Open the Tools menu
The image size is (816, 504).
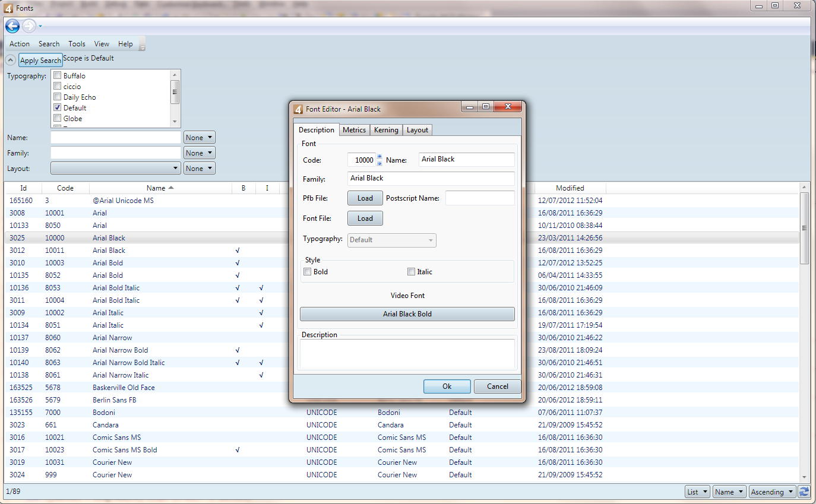click(x=77, y=44)
